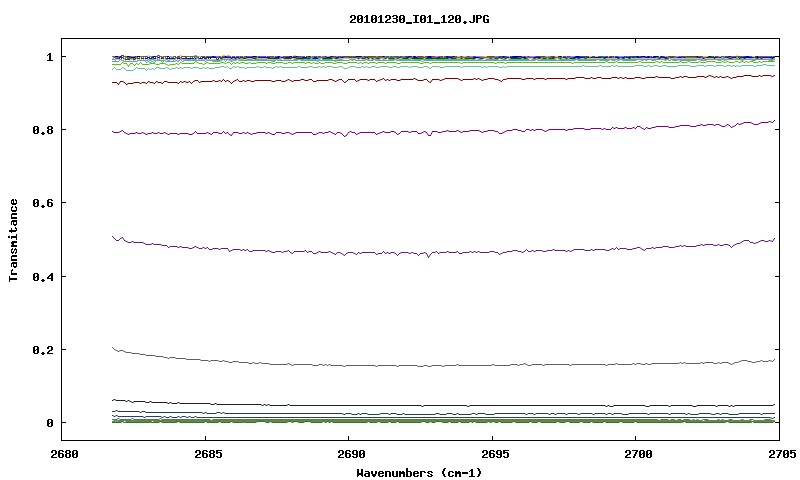Click the x-axis tick label 2705
Image resolution: width=800 pixels, height=480 pixels.
[x=782, y=454]
